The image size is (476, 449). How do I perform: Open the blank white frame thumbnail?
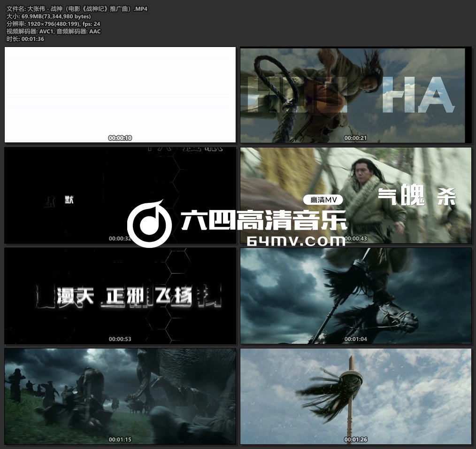coord(120,94)
